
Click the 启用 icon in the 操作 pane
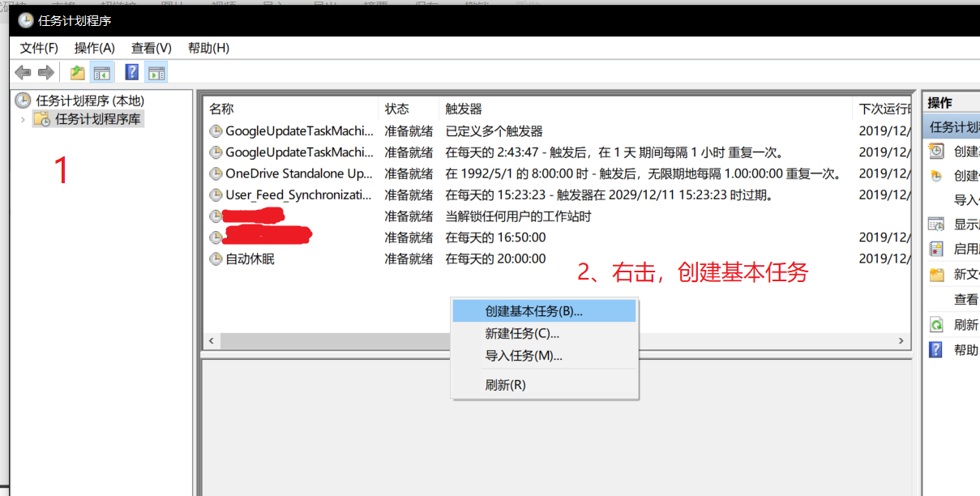[936, 249]
